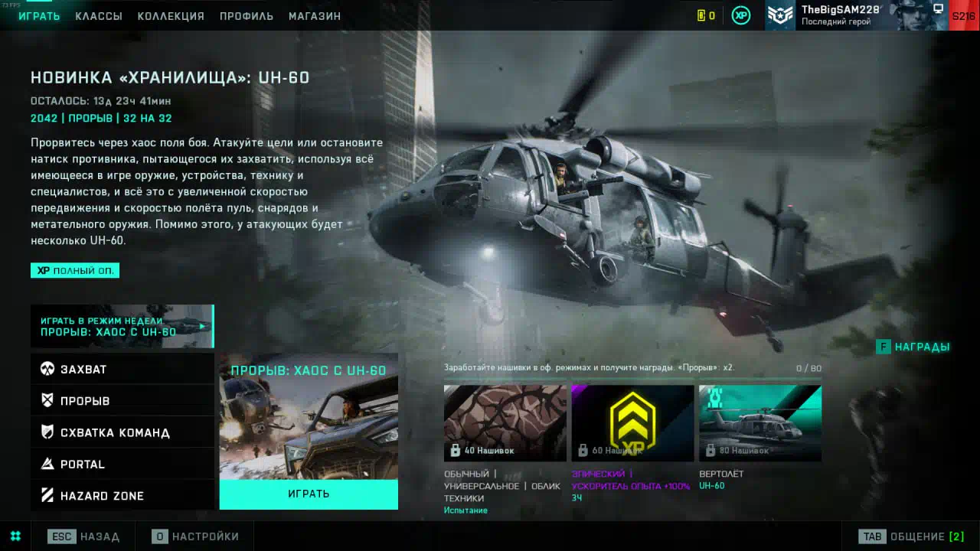Open НАГРАДЫ rewards with F key prompt
The width and height of the screenshot is (980, 551).
913,347
